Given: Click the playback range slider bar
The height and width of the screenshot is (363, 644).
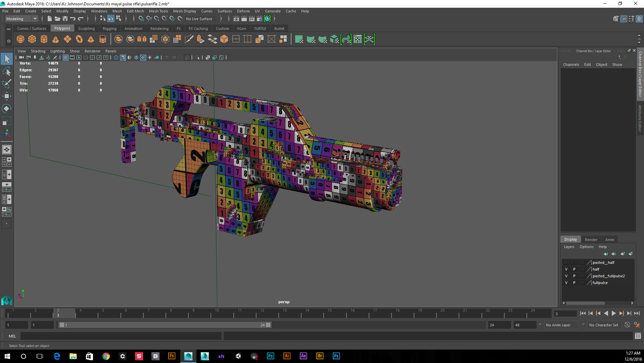Looking at the screenshot, I should pyautogui.click(x=165, y=325).
